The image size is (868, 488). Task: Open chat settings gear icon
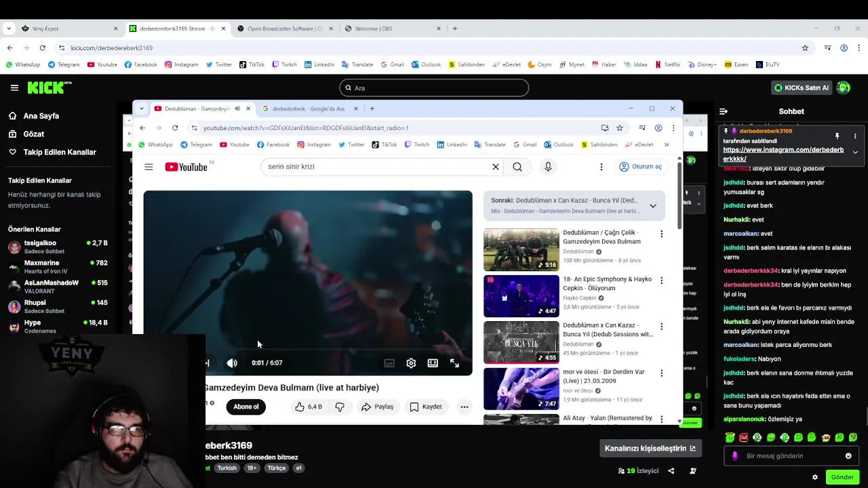tap(815, 477)
